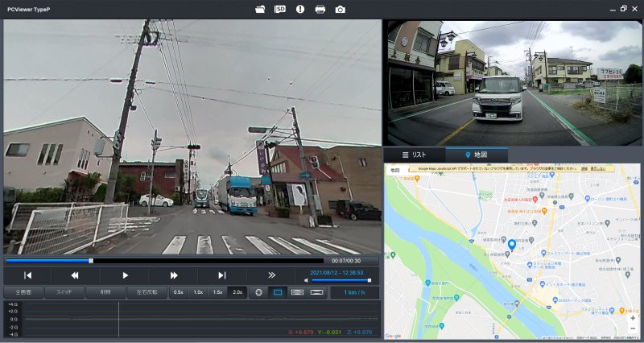Click the 左右反転 flip button
Image resolution: width=644 pixels, height=343 pixels.
(146, 291)
